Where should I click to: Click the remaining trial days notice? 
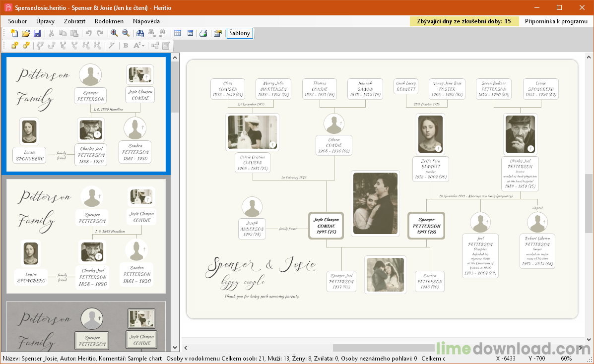coord(464,21)
